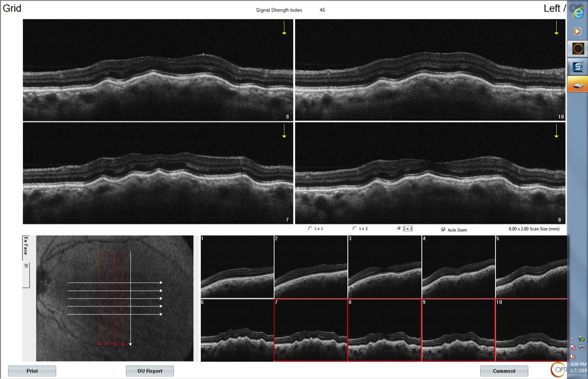Uncheck the Auto Zoom checkbox
Screen dimensions: 588x379
[443, 229]
